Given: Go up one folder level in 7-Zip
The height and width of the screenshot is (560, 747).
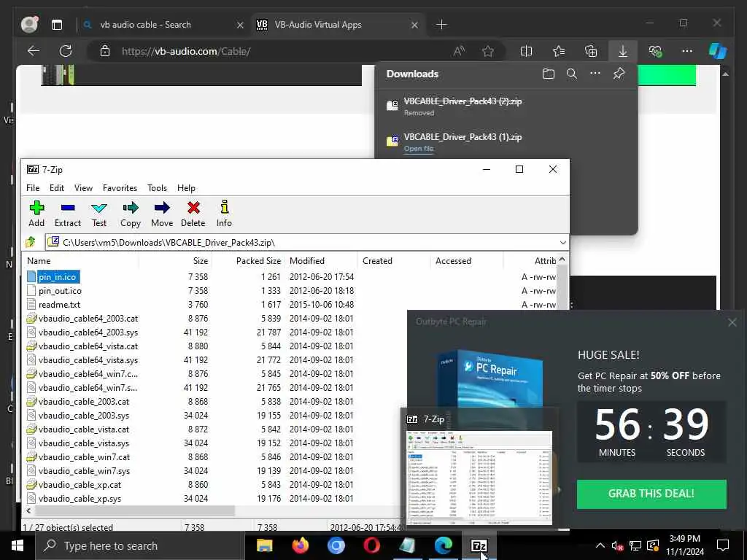Looking at the screenshot, I should click(x=31, y=242).
